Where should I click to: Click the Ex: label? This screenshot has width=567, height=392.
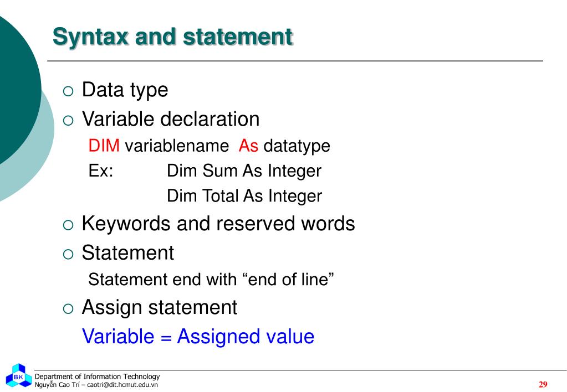[101, 171]
